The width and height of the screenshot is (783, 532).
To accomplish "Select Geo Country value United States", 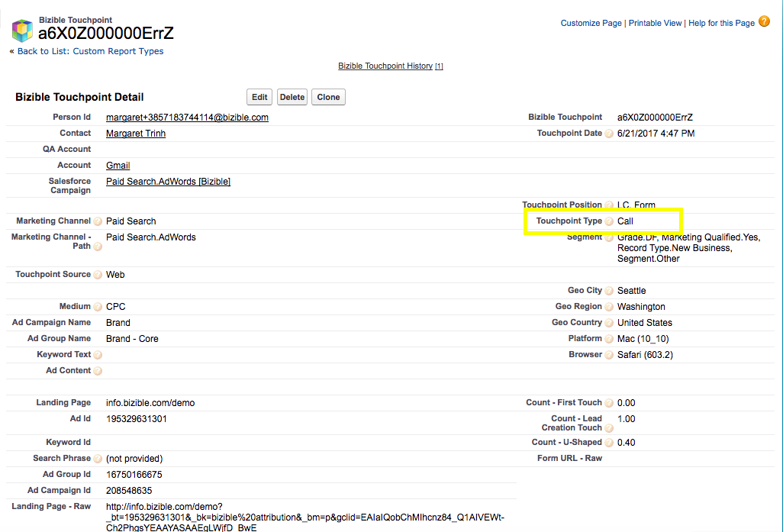I will (x=645, y=323).
